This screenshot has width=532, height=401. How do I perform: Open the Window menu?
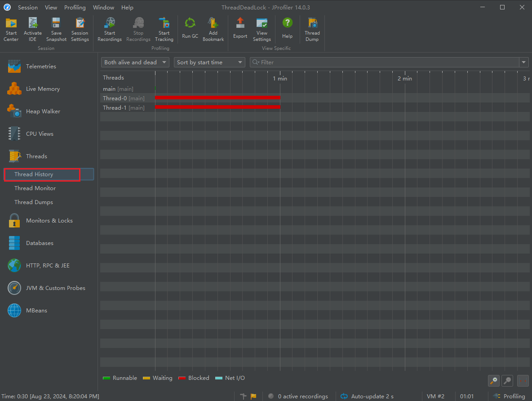point(103,8)
